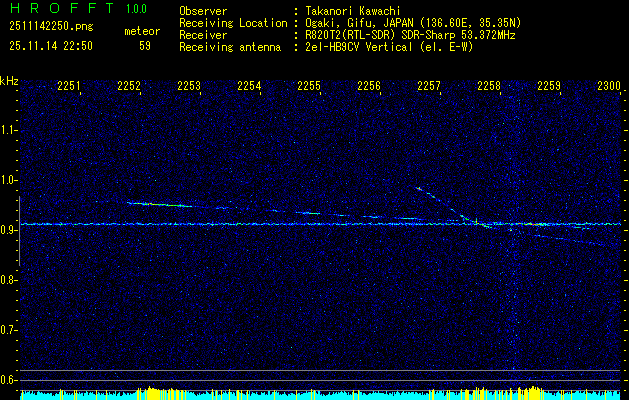This screenshot has height=400, width=629.
Task: Click time marker 2255
Action: pos(309,85)
